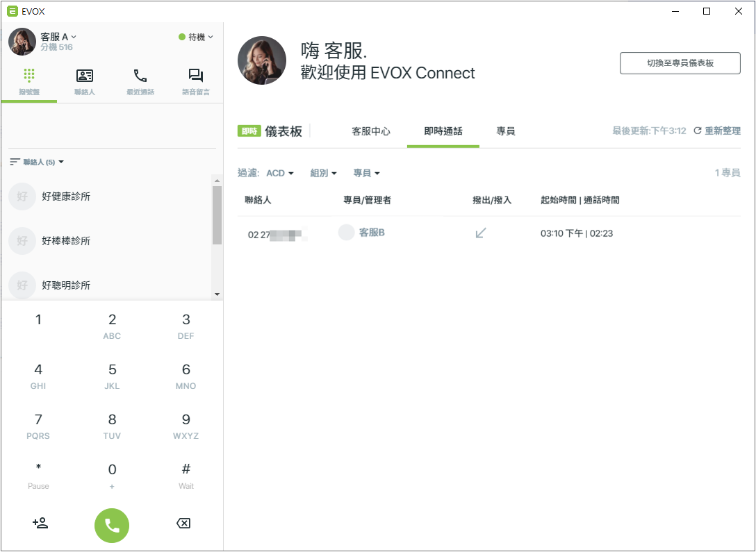Open the 組別 filter dropdown
756x552 pixels.
[x=324, y=173]
